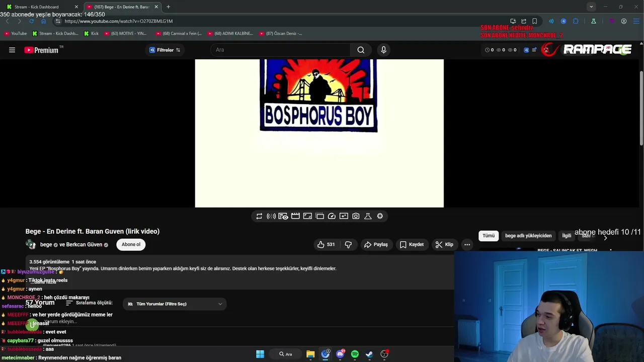This screenshot has height=362, width=644.
Task: Open bege channel avatar
Action: (x=31, y=244)
